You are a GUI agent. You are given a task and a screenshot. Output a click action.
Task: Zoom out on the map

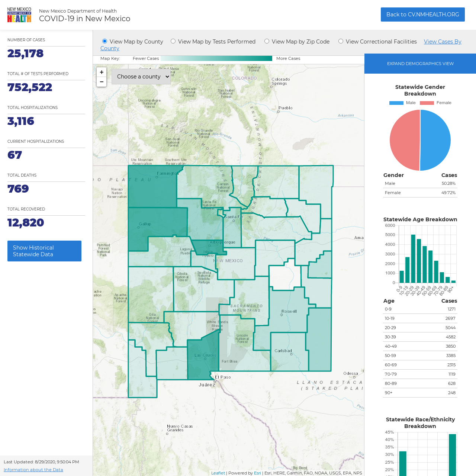(x=102, y=82)
